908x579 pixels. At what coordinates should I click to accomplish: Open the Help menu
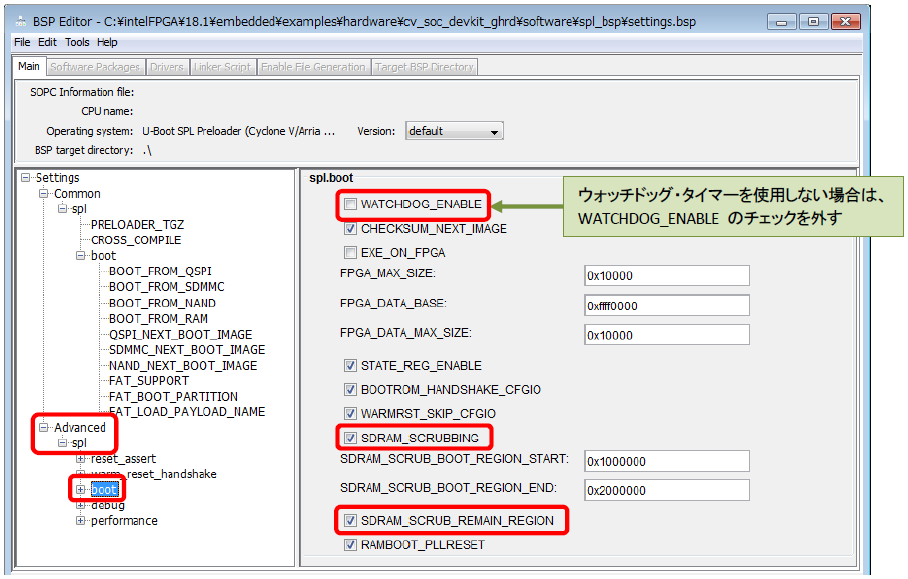tap(107, 42)
